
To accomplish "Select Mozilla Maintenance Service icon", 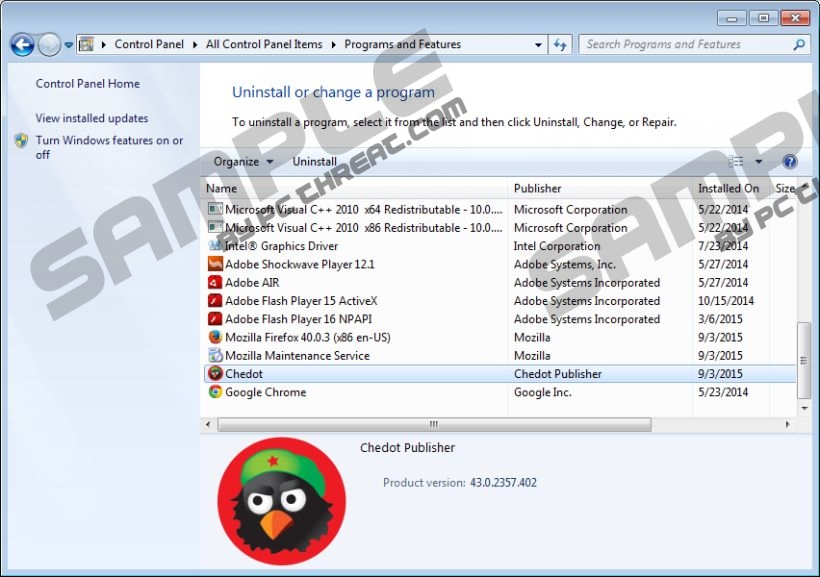I will pyautogui.click(x=215, y=355).
